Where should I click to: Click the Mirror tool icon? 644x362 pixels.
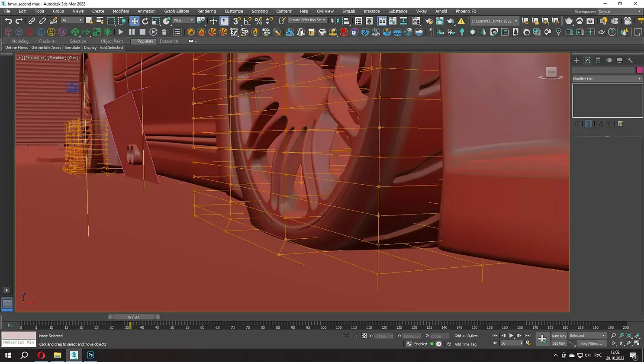(335, 21)
